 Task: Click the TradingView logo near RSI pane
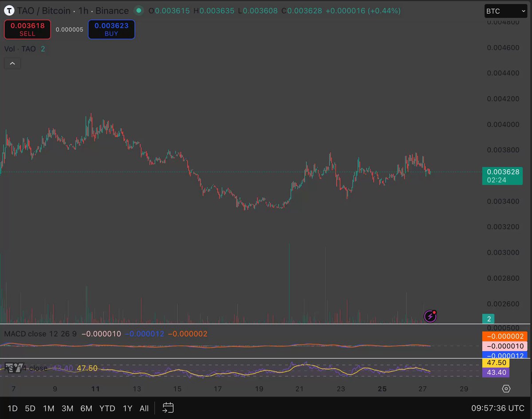[x=14, y=367]
